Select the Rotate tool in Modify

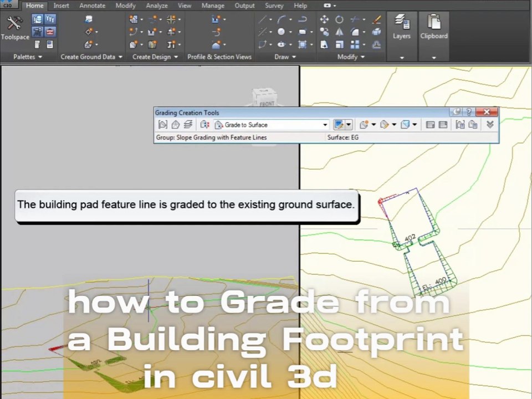tap(339, 19)
